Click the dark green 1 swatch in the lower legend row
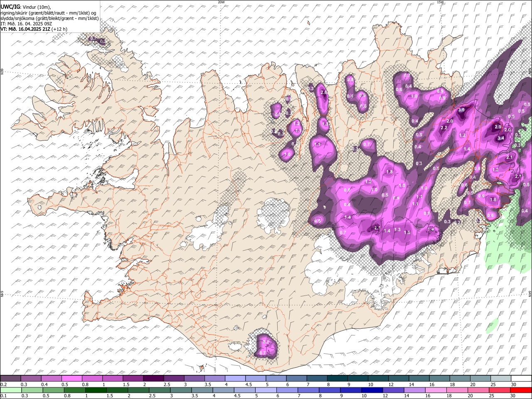Image resolution: width=532 pixels, height=399 pixels. click(x=96, y=390)
